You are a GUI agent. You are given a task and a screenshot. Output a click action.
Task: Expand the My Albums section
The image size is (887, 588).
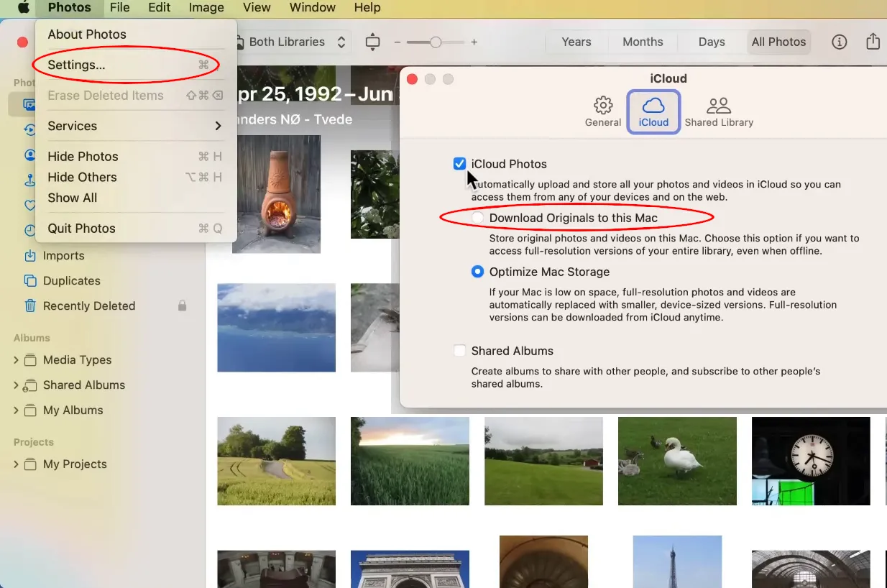pos(14,410)
